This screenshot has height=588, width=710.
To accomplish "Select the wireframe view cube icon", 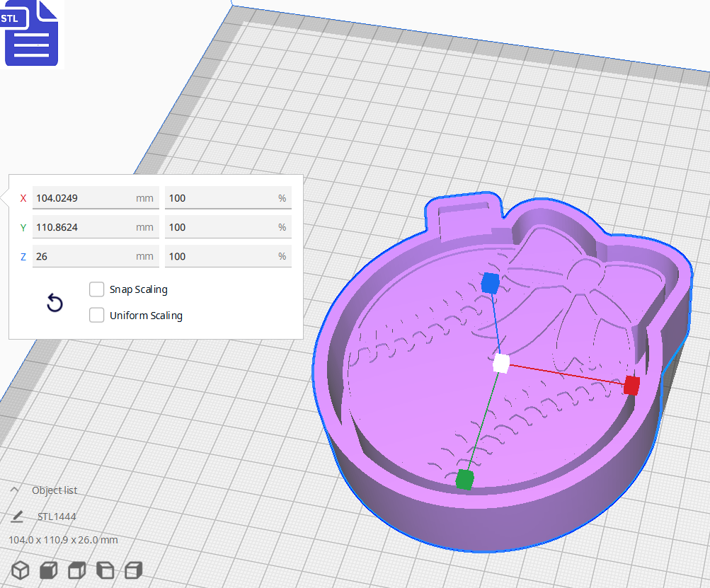I will (x=19, y=570).
